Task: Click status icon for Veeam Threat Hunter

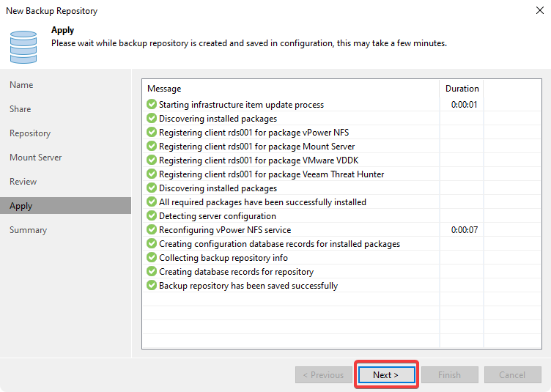Action: coord(152,174)
